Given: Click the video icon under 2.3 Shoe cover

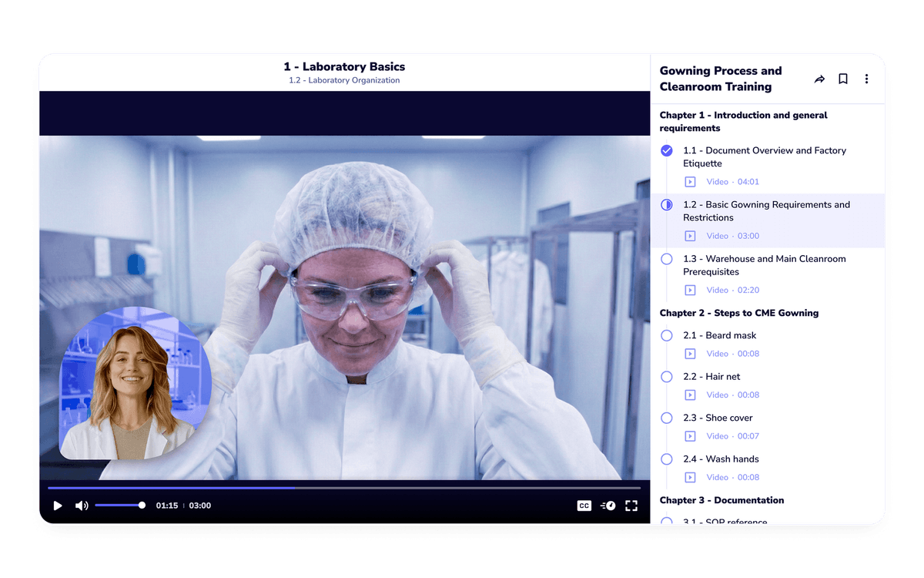Looking at the screenshot, I should (690, 436).
